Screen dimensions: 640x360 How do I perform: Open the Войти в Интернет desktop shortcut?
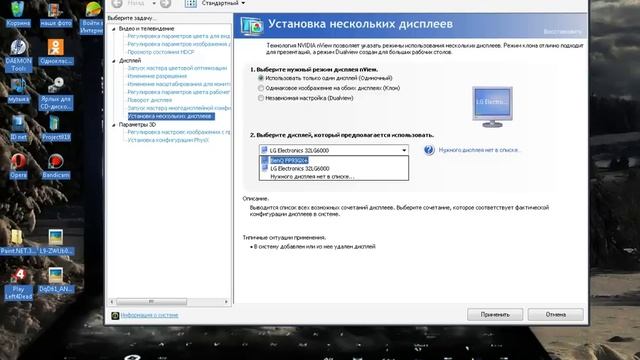[x=92, y=17]
